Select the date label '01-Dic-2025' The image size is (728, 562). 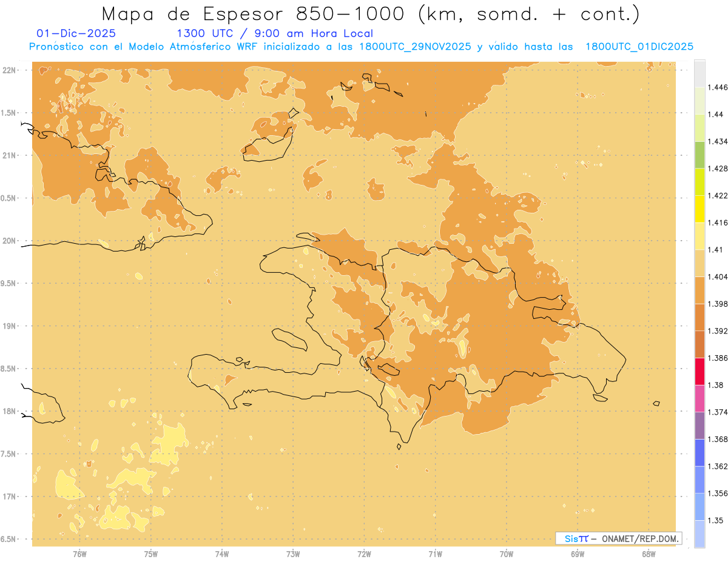click(76, 33)
